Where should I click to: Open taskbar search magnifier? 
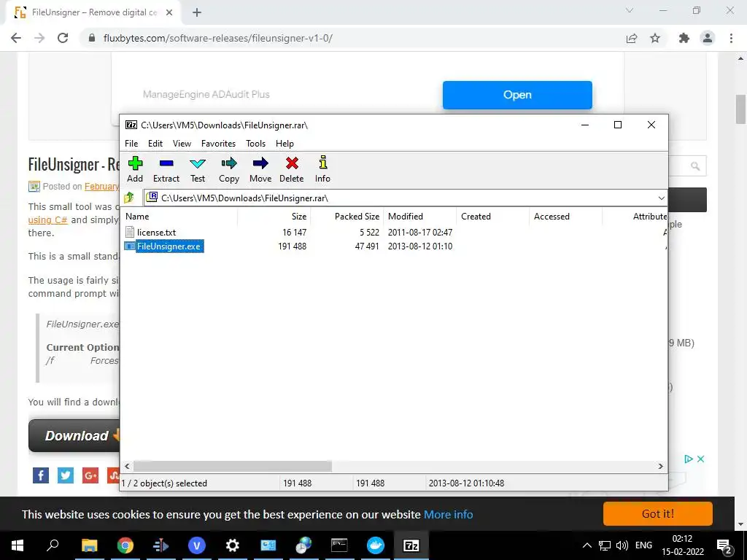(x=53, y=545)
